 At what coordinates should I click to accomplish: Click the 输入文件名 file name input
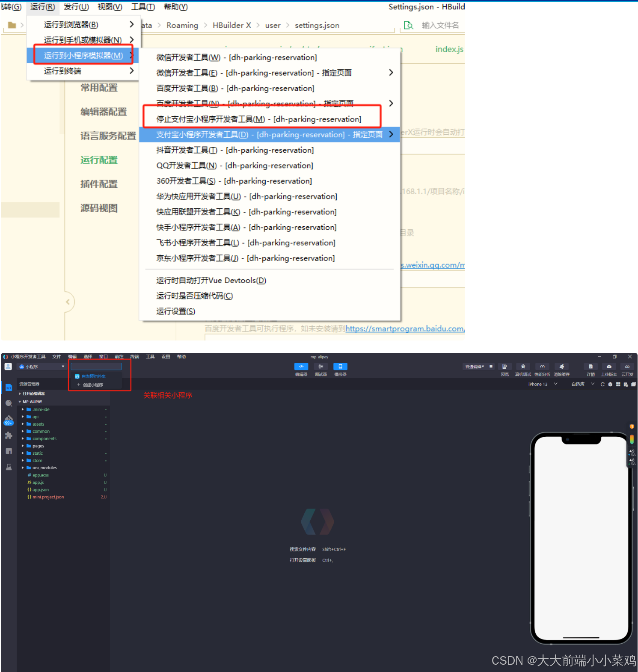tap(440, 25)
